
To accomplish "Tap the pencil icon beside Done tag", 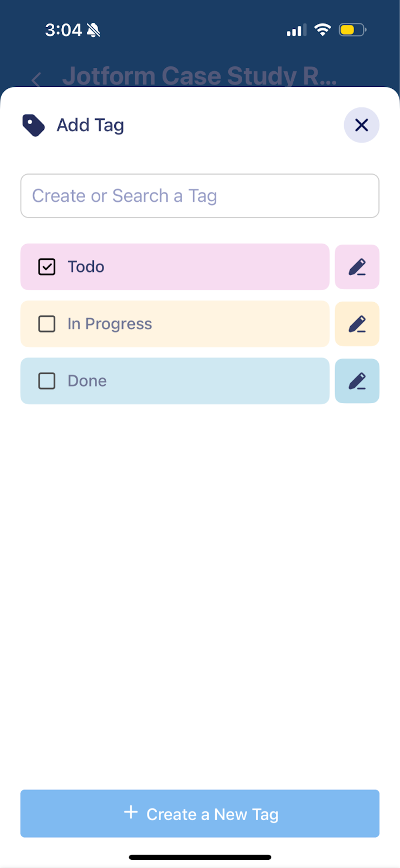I will pyautogui.click(x=357, y=381).
